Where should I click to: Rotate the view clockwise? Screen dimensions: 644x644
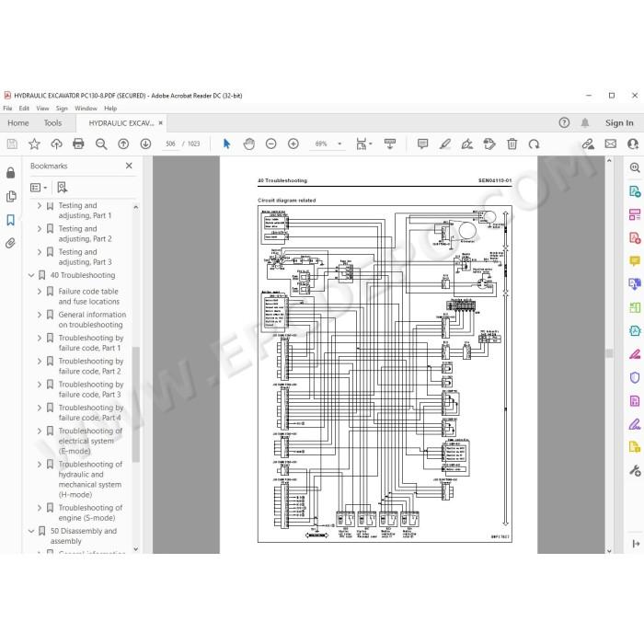click(x=534, y=144)
